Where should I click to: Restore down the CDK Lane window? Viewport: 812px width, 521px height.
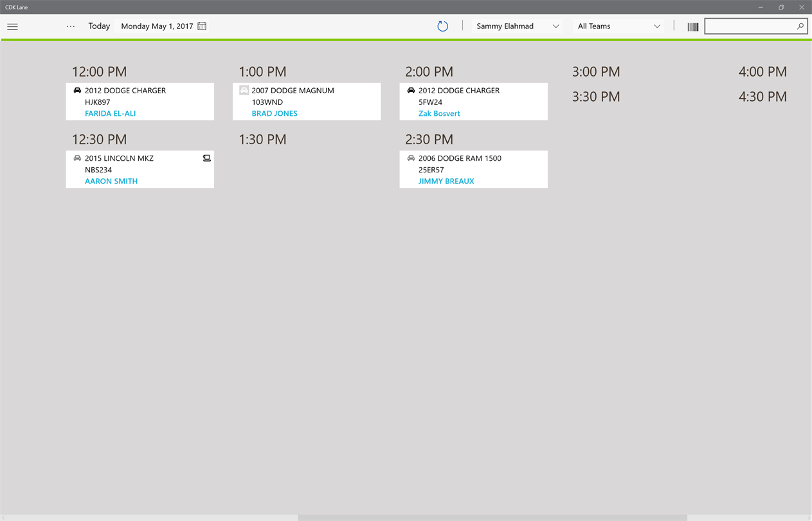[x=781, y=7]
